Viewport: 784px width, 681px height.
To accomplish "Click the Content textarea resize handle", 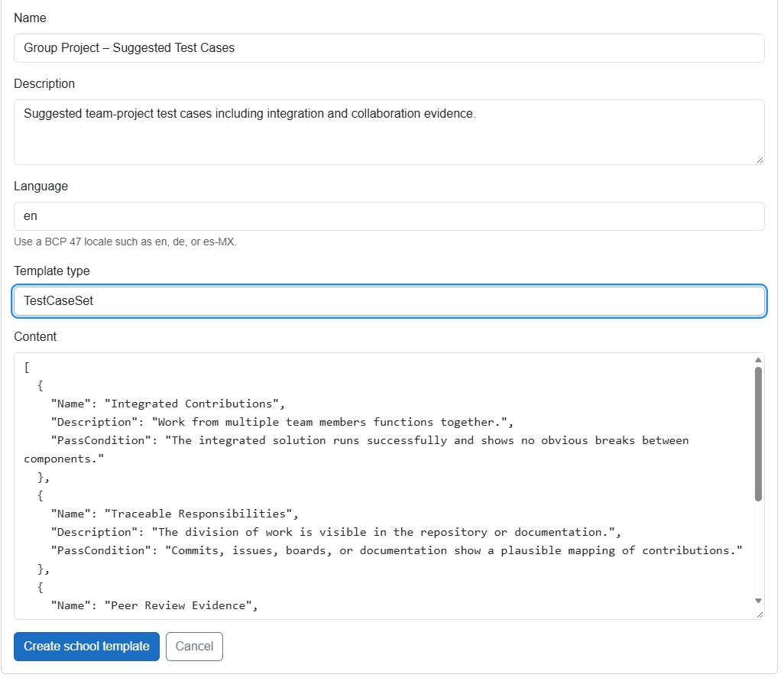I will click(760, 615).
